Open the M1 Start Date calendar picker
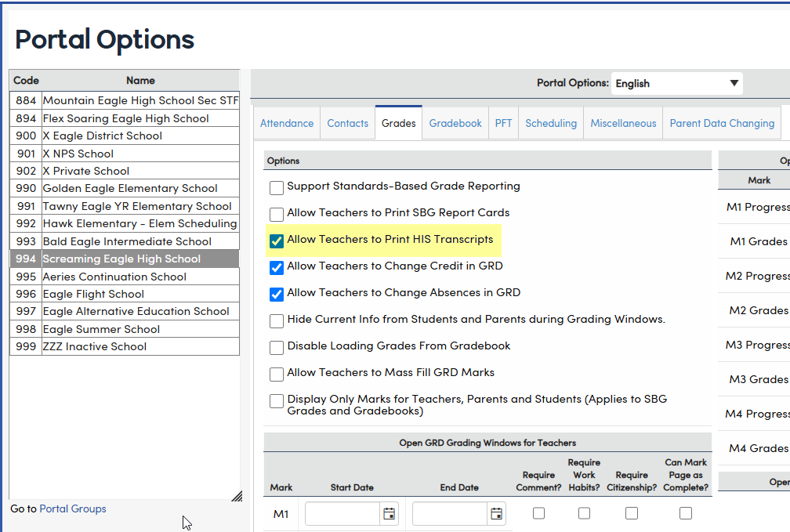Image resolution: width=790 pixels, height=532 pixels. tap(389, 513)
